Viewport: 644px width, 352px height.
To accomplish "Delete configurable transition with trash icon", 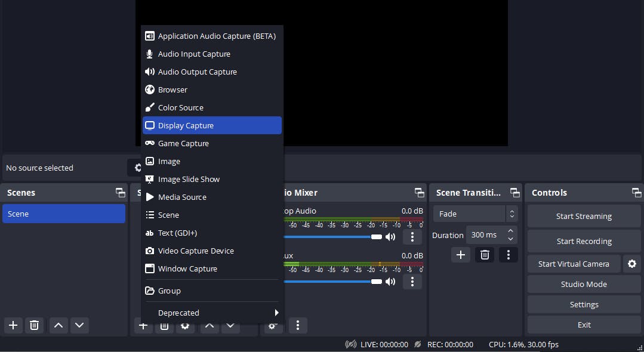I will pos(485,255).
